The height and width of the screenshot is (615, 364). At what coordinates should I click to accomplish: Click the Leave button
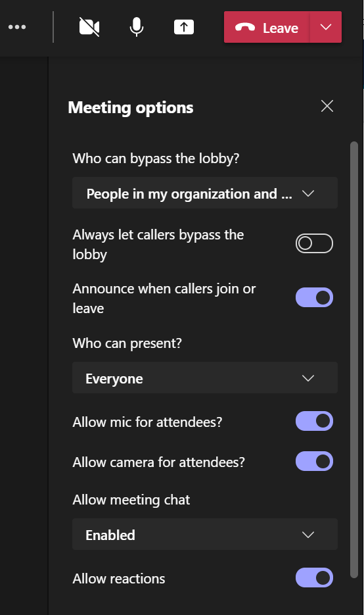267,27
